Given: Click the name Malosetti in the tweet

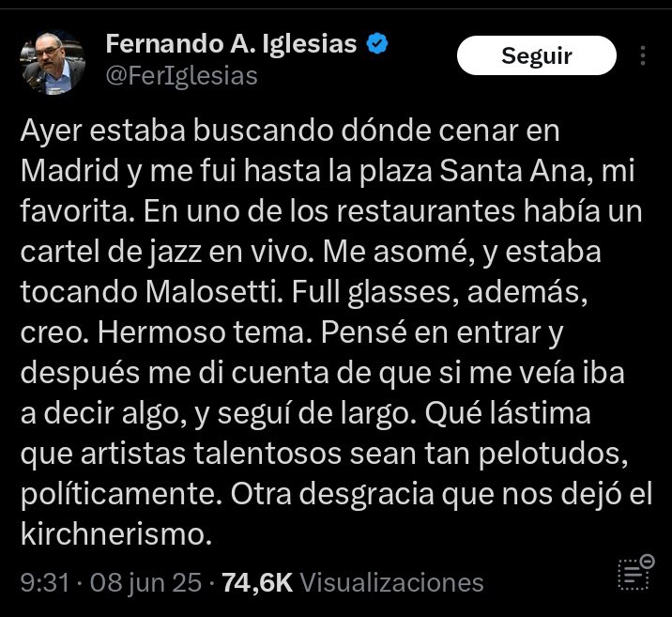Looking at the screenshot, I should 214,292.
